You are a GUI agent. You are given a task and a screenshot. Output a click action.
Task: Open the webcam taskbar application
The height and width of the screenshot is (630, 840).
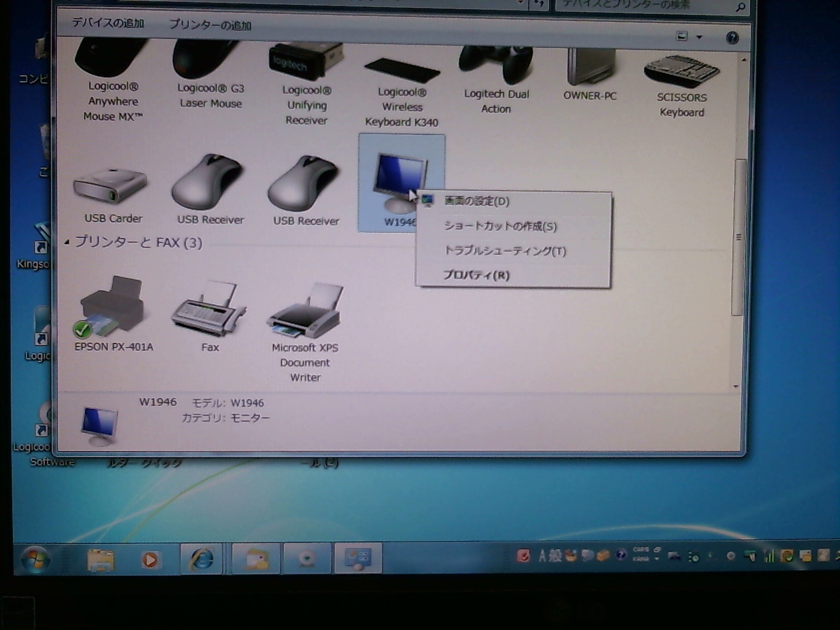tap(307, 559)
